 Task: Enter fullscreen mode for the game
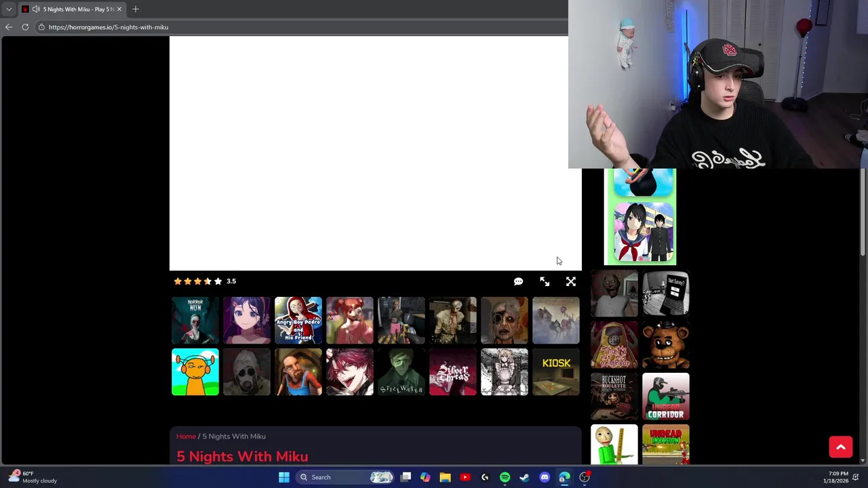tap(571, 281)
